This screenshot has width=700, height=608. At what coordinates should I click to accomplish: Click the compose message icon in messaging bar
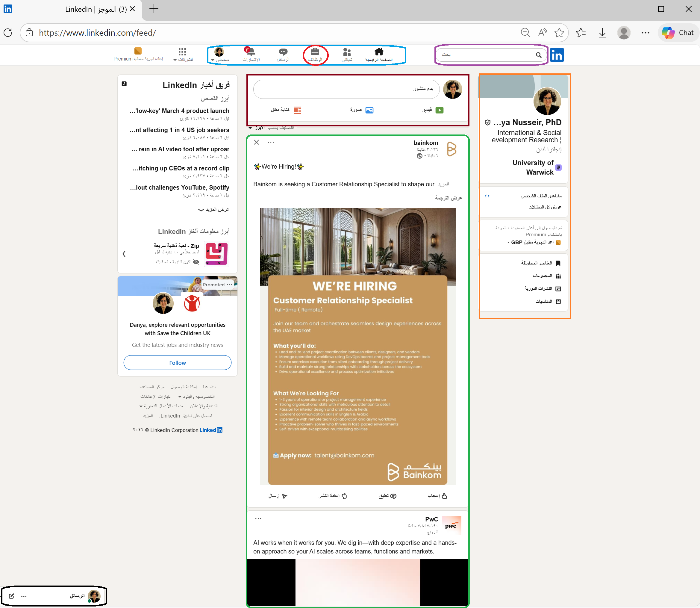(12, 596)
